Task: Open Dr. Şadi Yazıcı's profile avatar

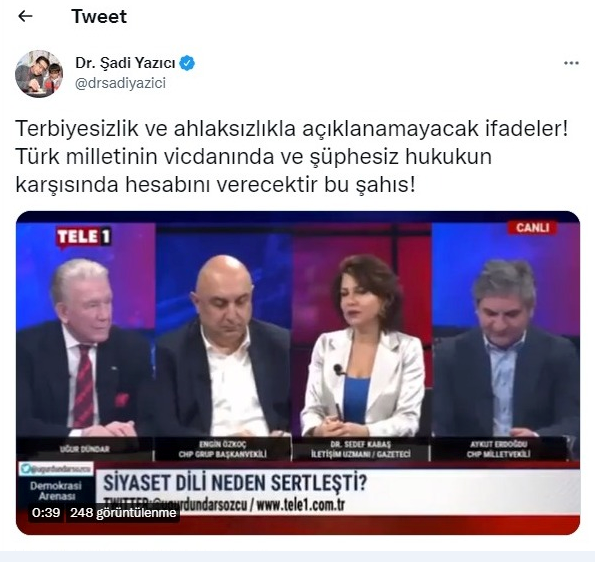Action: click(39, 74)
